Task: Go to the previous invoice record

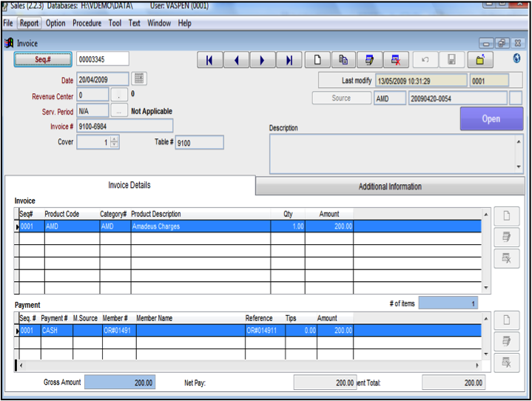Action: point(237,60)
